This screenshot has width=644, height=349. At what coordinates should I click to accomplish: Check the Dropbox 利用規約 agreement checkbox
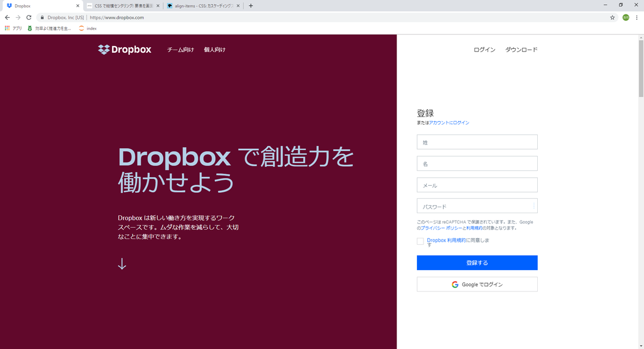click(x=420, y=241)
